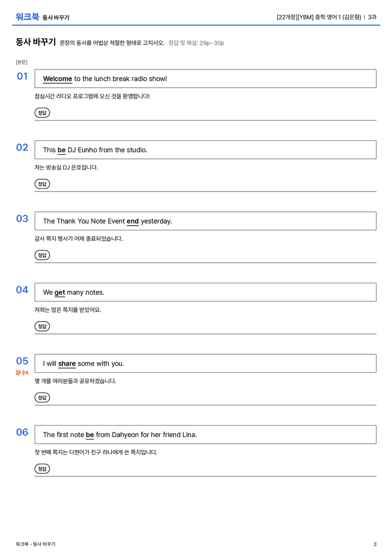The height and width of the screenshot is (555, 392).
Task: Click the textbook title header at top right
Action: click(326, 17)
